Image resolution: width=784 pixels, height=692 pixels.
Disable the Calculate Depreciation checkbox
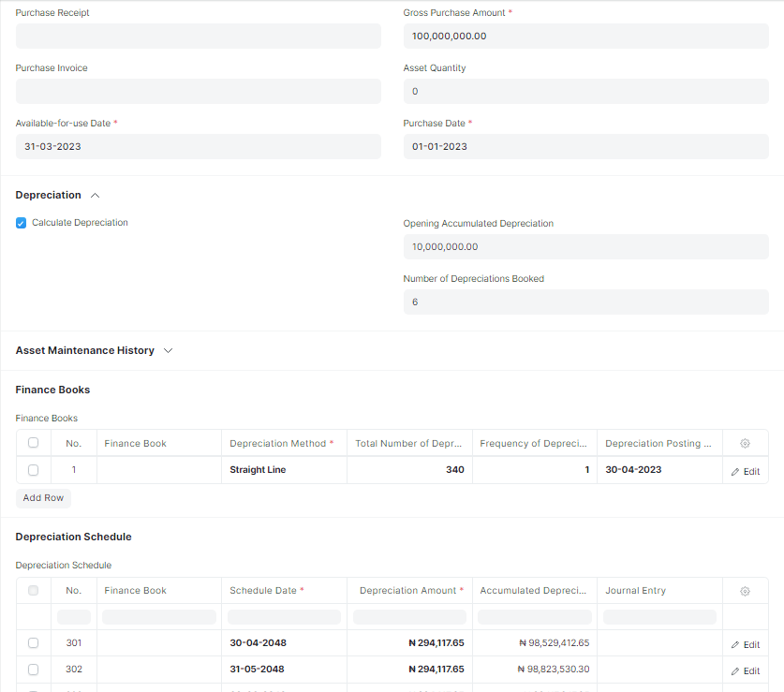click(x=21, y=223)
